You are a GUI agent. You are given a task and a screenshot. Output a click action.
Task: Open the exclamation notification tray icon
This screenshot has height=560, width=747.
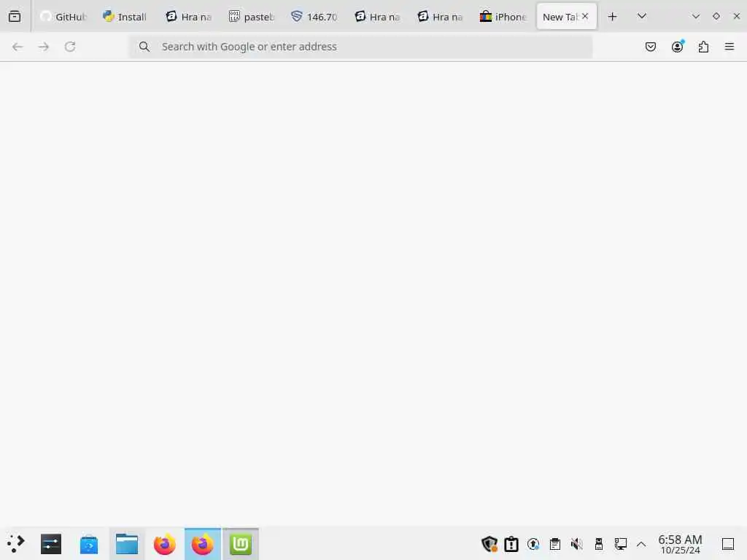[x=511, y=543]
